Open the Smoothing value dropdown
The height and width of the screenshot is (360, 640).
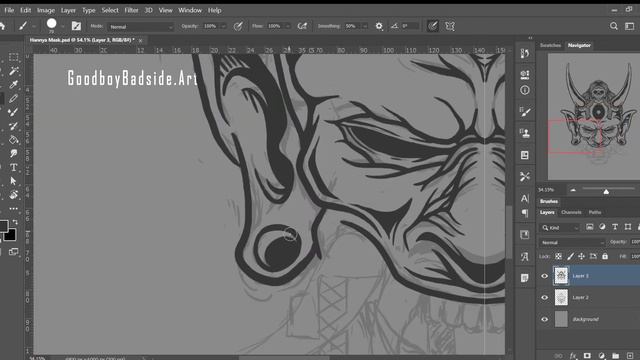(x=364, y=26)
